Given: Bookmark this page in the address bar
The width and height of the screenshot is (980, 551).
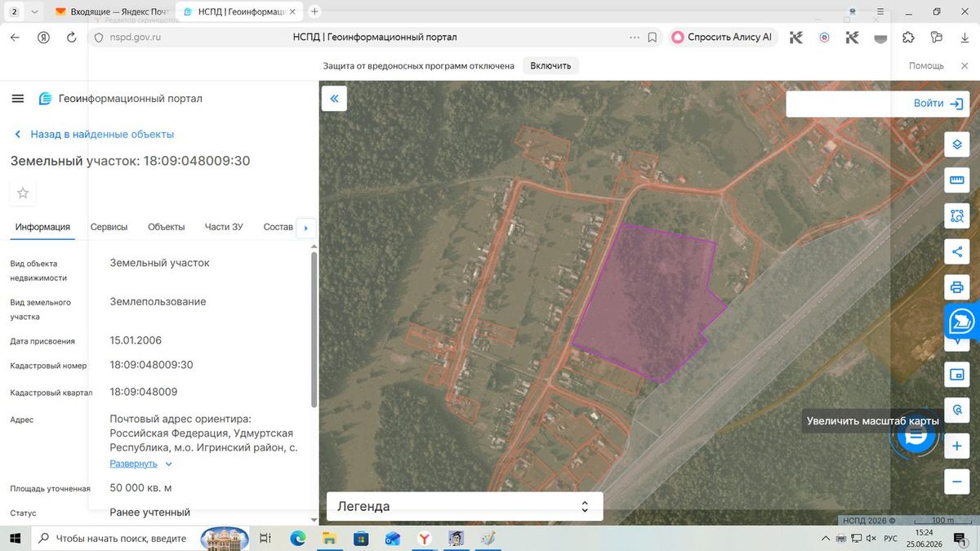Looking at the screenshot, I should [653, 37].
